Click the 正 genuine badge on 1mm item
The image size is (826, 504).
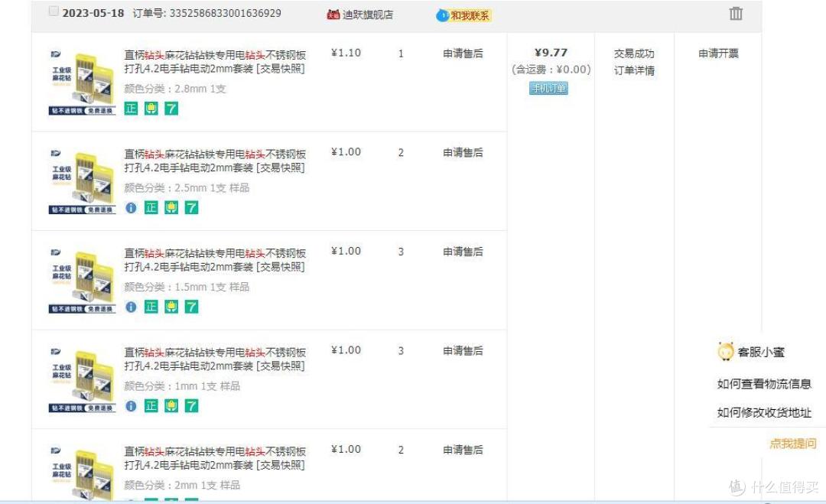(151, 405)
